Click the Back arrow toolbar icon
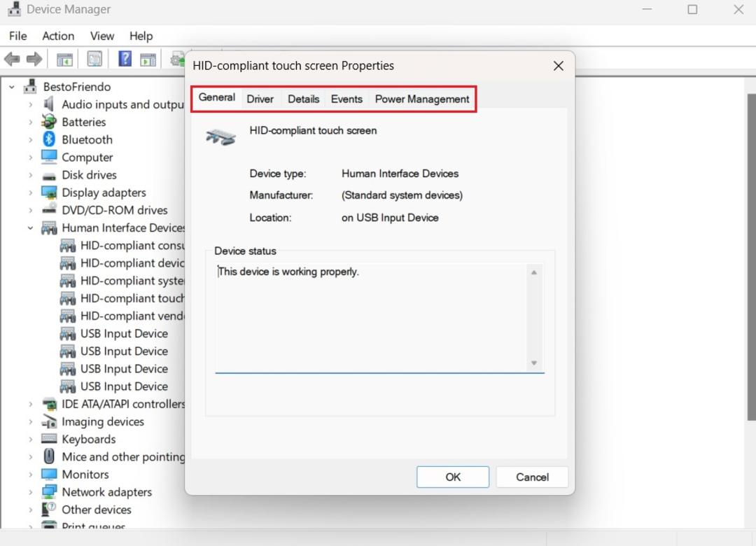Screen dimensions: 756x546 pyautogui.click(x=12, y=59)
